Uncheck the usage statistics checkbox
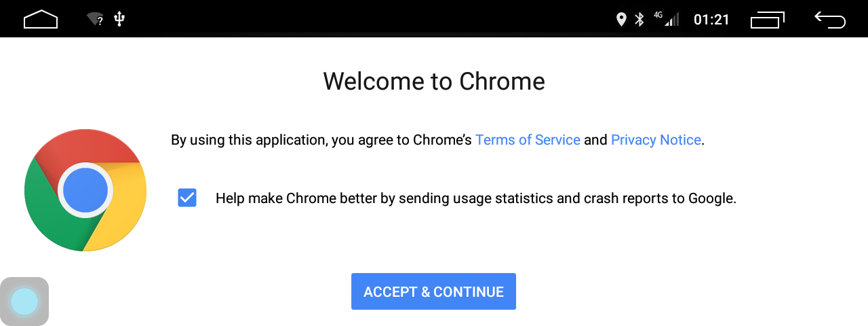Viewport: 868px width, 326px height. tap(187, 198)
